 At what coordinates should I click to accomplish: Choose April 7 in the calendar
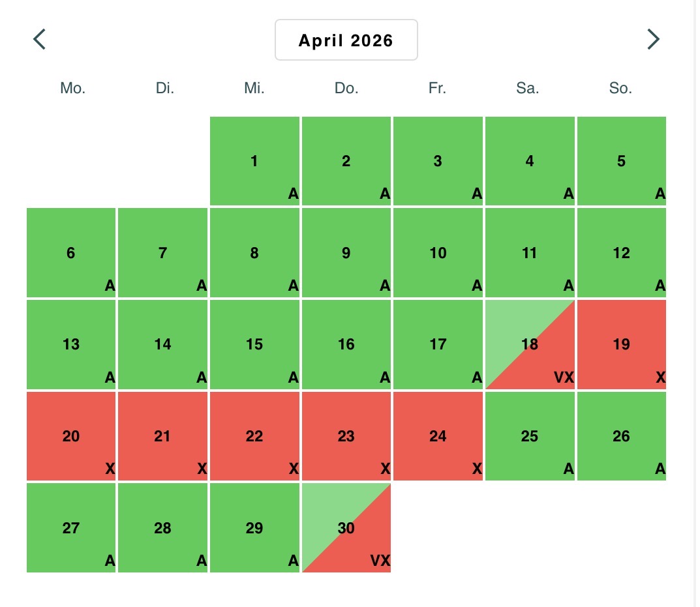coord(162,252)
